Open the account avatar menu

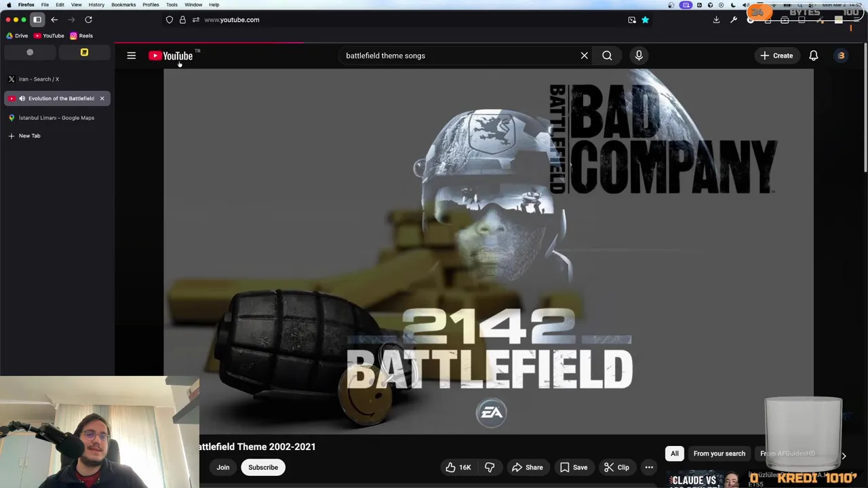coord(842,56)
